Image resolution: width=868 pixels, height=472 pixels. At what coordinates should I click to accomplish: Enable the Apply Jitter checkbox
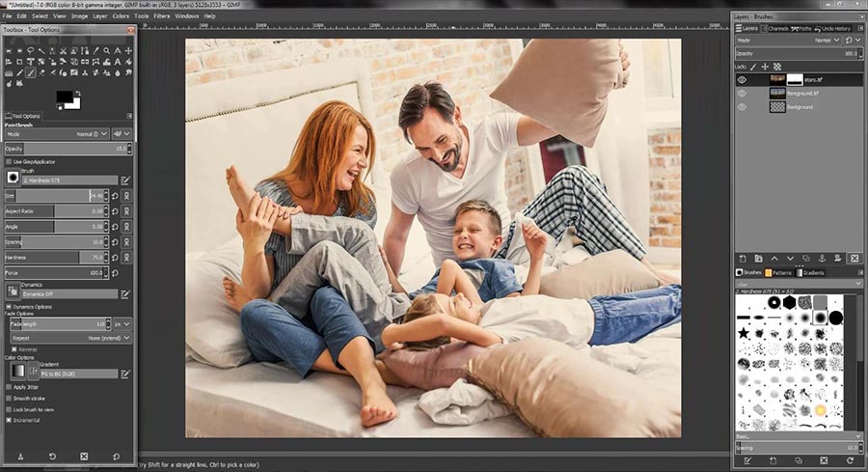tap(9, 386)
